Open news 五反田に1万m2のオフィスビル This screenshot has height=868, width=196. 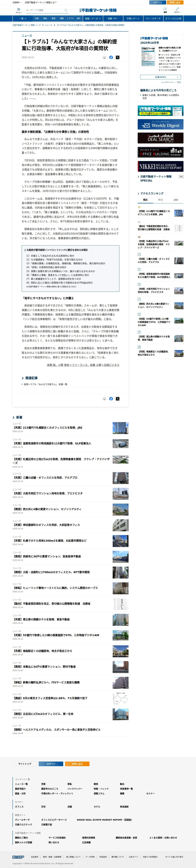[x=43, y=714]
